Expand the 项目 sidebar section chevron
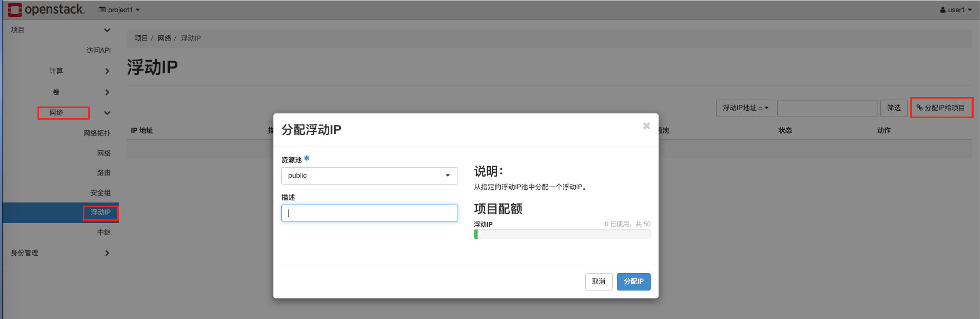 click(107, 30)
